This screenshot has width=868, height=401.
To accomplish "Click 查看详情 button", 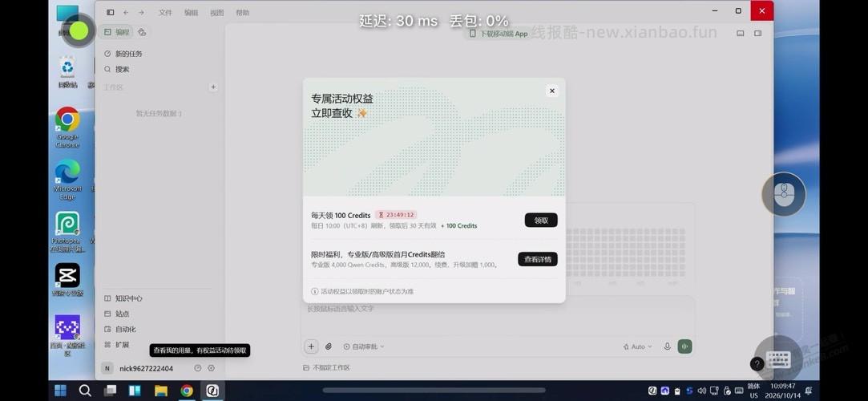I will 538,259.
